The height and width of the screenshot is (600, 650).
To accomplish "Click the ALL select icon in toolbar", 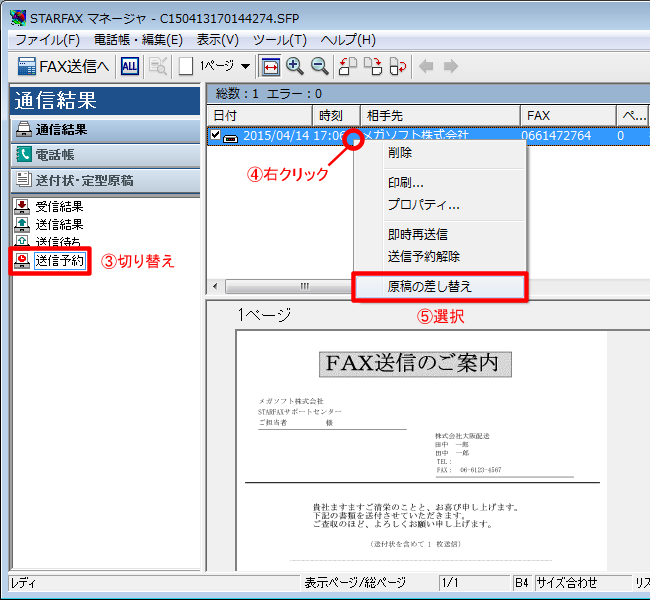I will click(130, 66).
